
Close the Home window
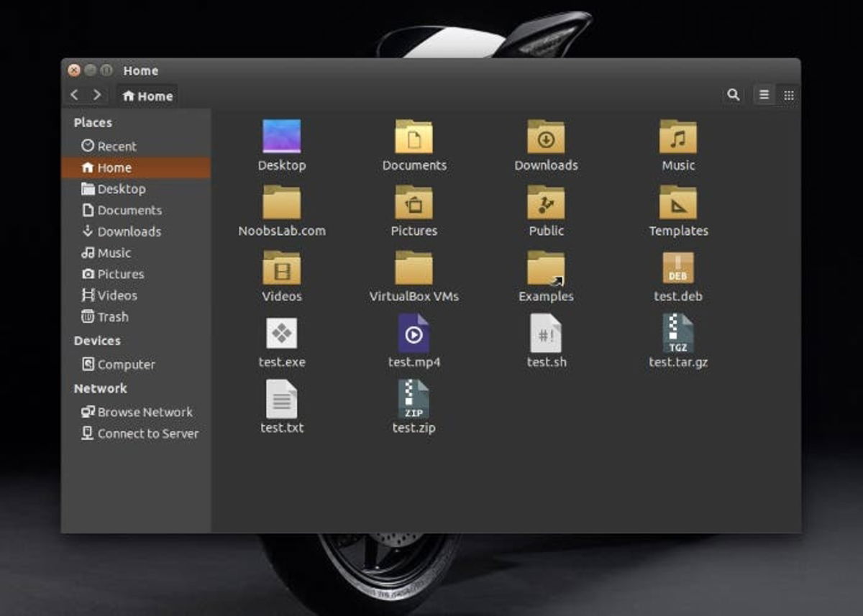(x=74, y=70)
